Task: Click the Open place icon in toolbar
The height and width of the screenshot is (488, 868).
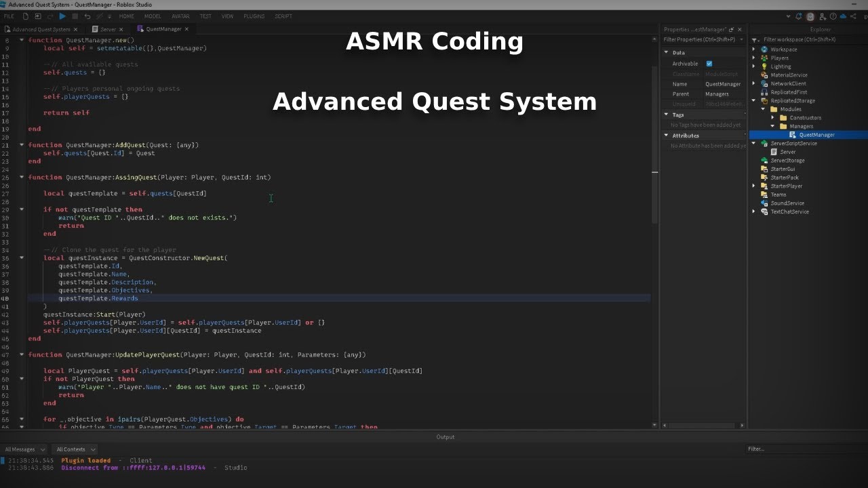Action: click(37, 16)
